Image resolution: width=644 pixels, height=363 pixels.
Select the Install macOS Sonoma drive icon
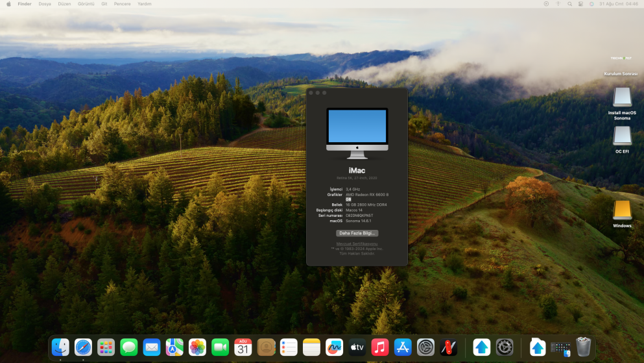622,97
